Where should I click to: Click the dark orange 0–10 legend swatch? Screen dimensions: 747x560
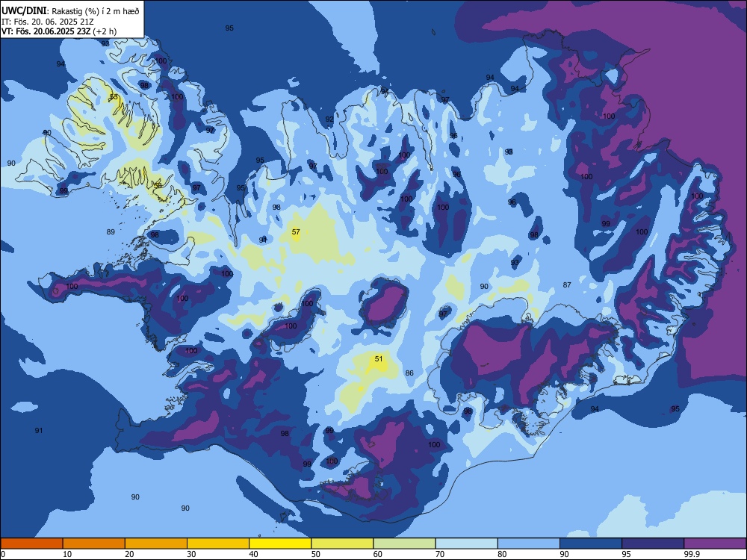click(31, 544)
